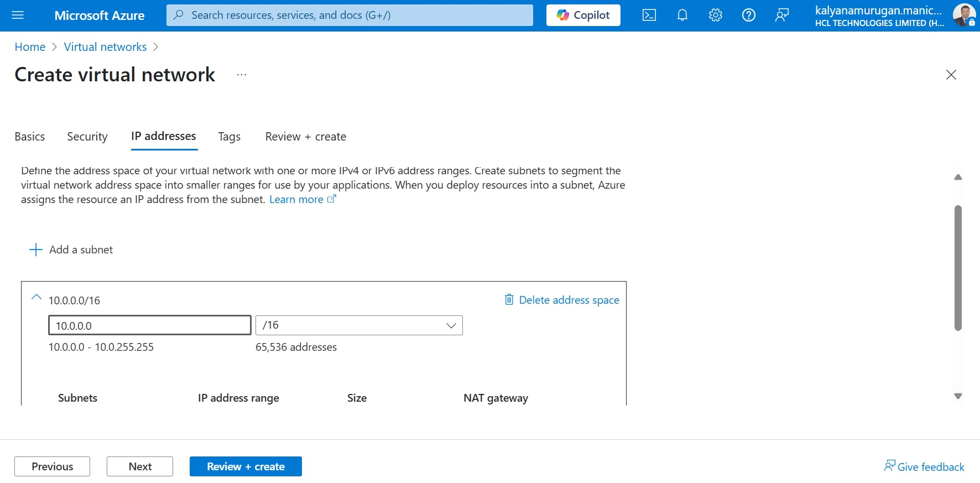980x483 pixels.
Task: Go to Virtual networks breadcrumb
Action: [x=105, y=47]
